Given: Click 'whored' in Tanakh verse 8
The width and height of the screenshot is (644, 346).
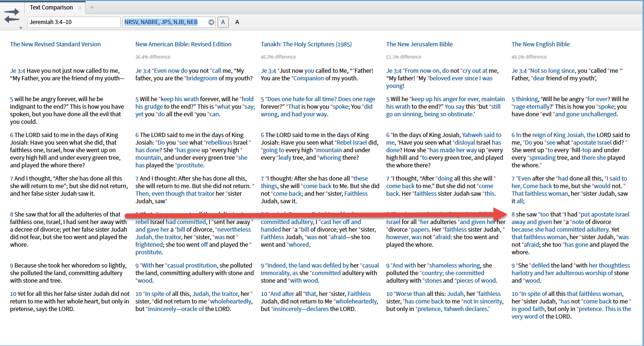Looking at the screenshot, I should [x=299, y=245].
